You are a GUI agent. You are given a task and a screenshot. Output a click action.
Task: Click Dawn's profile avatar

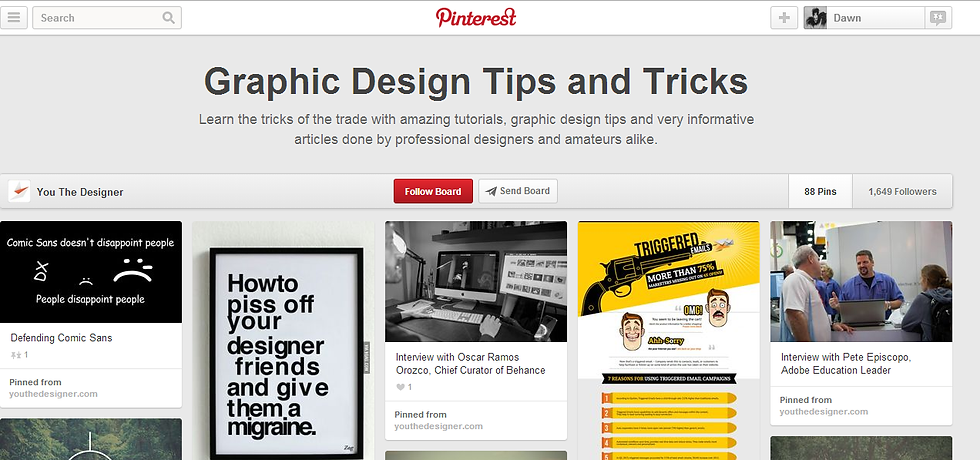[816, 18]
